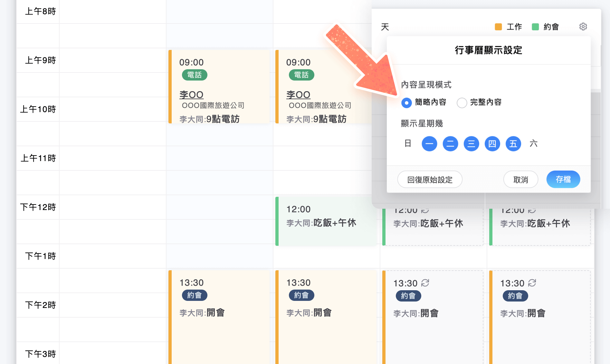
Task: Open the solid 12:00 吃飯+午休 event
Action: pyautogui.click(x=326, y=221)
